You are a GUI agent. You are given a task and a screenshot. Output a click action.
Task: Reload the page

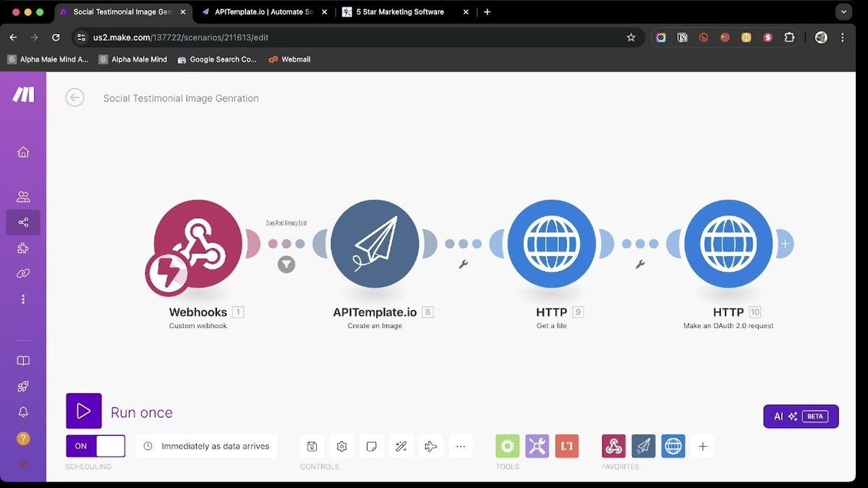point(56,37)
